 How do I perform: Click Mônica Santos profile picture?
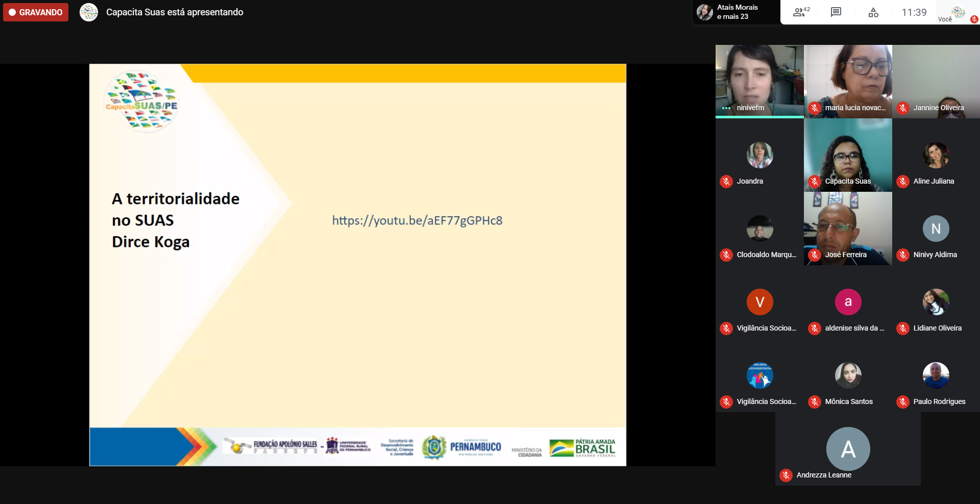848,375
